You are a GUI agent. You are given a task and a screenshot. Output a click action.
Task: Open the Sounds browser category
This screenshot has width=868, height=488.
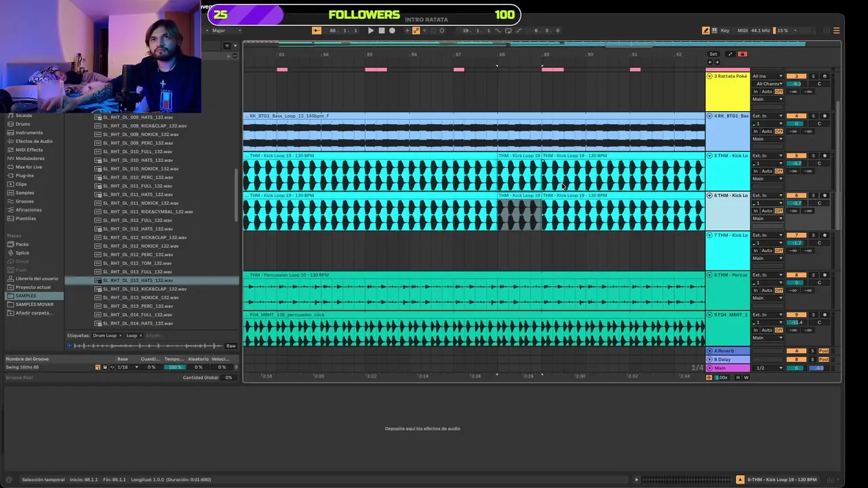click(x=24, y=116)
